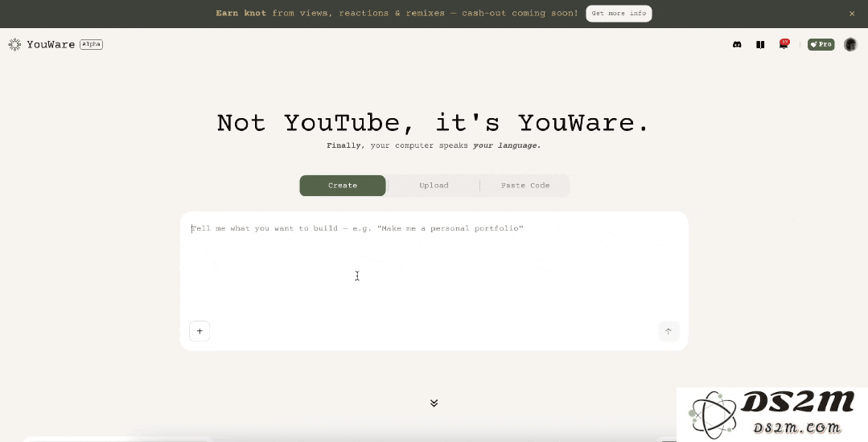The width and height of the screenshot is (868, 442).
Task: Click the plus attachment button
Action: 200,331
